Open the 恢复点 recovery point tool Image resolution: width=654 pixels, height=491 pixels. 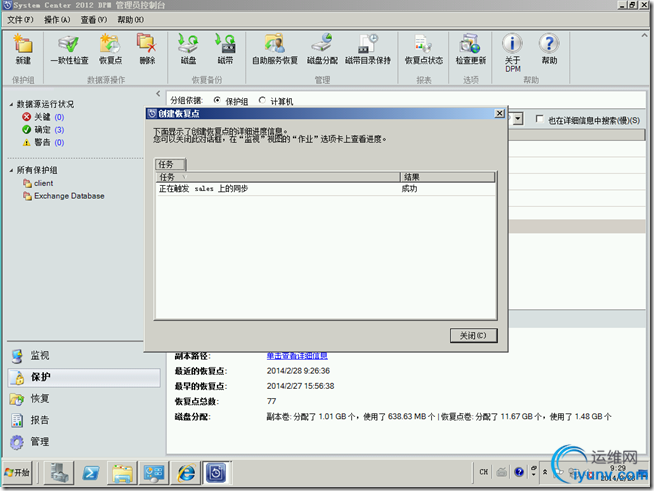click(110, 49)
